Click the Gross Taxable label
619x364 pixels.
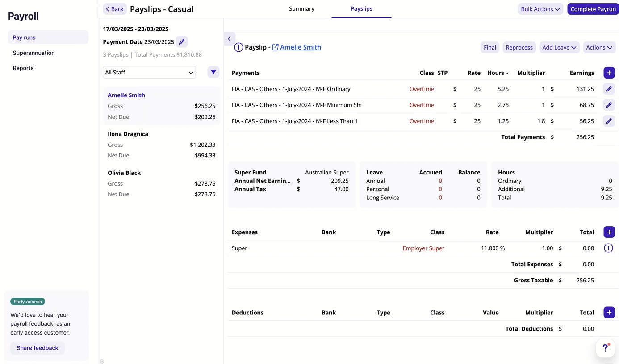(533, 280)
